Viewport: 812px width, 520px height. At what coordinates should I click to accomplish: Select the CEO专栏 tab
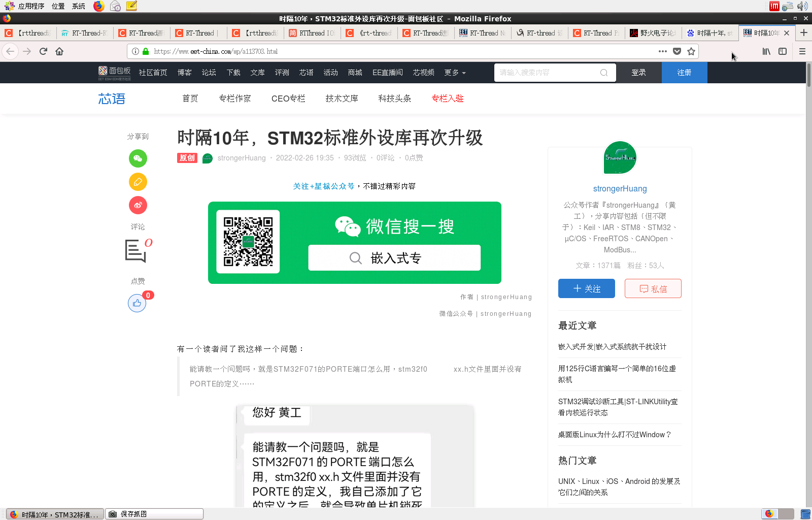(288, 99)
